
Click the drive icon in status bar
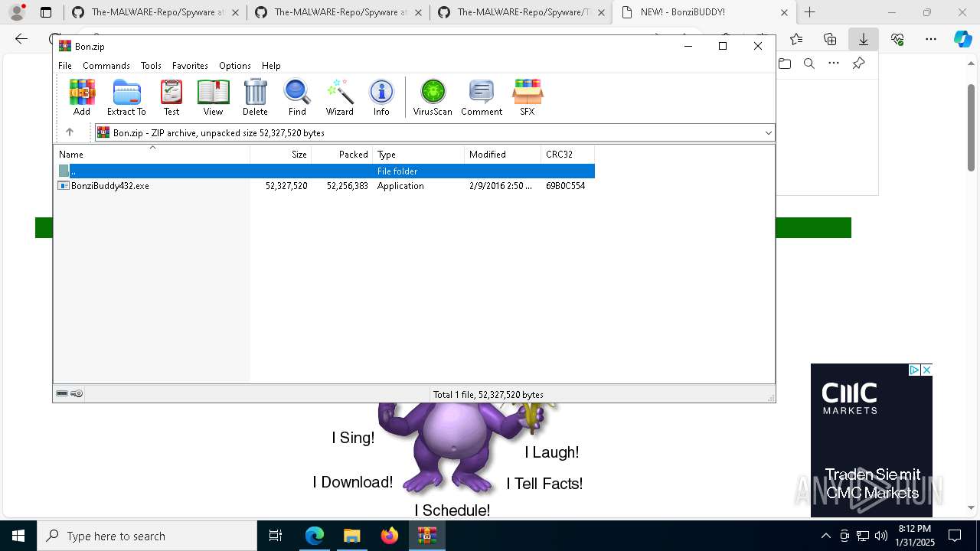[62, 394]
